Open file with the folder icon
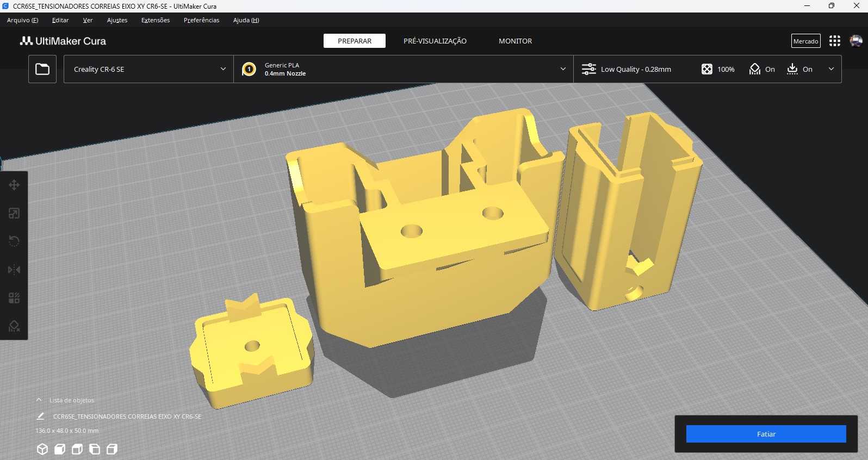 pyautogui.click(x=42, y=69)
